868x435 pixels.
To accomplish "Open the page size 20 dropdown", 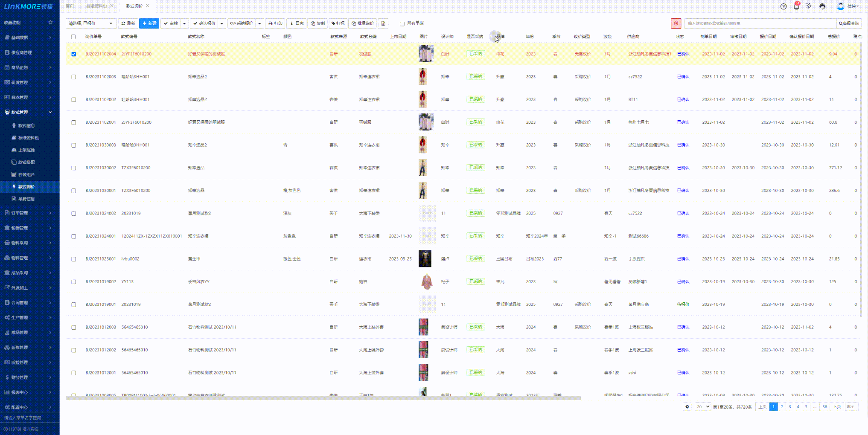I will coord(702,407).
